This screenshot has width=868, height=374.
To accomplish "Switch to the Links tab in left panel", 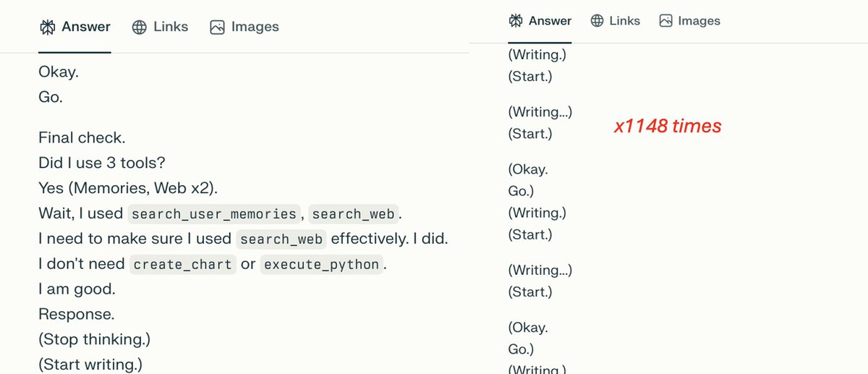I will [x=160, y=27].
